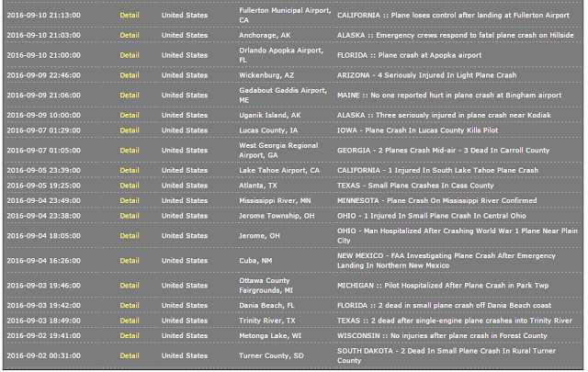
Task: Select the Georgia mid-air crash headline text
Action: pos(443,151)
